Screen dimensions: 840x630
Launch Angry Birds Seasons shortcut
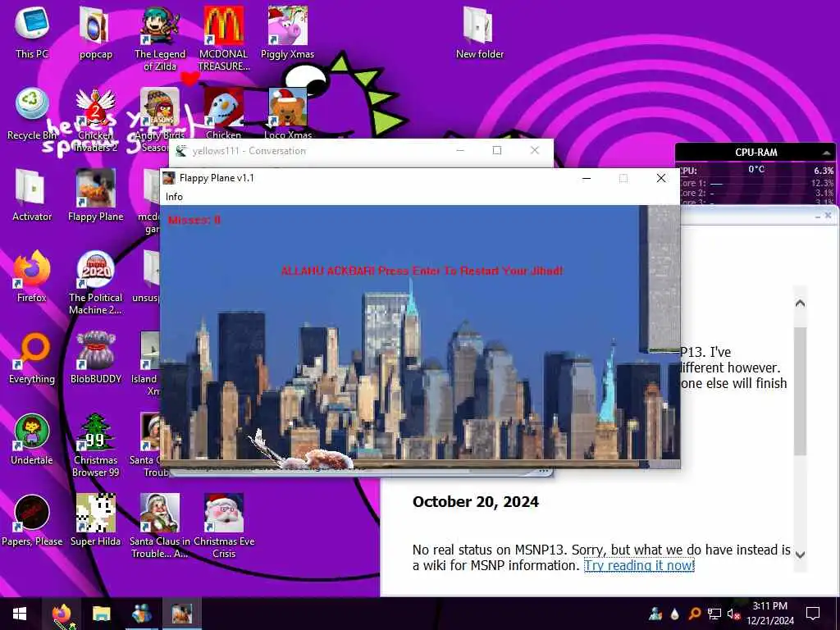[x=160, y=119]
